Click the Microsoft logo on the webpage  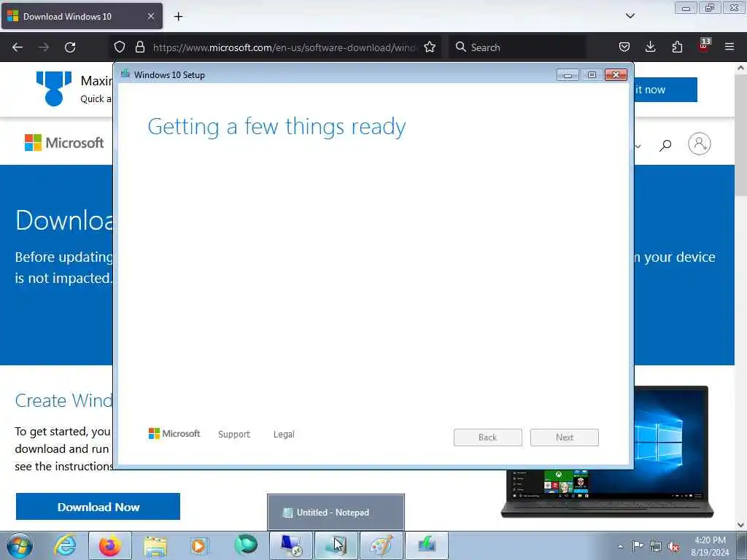click(64, 142)
